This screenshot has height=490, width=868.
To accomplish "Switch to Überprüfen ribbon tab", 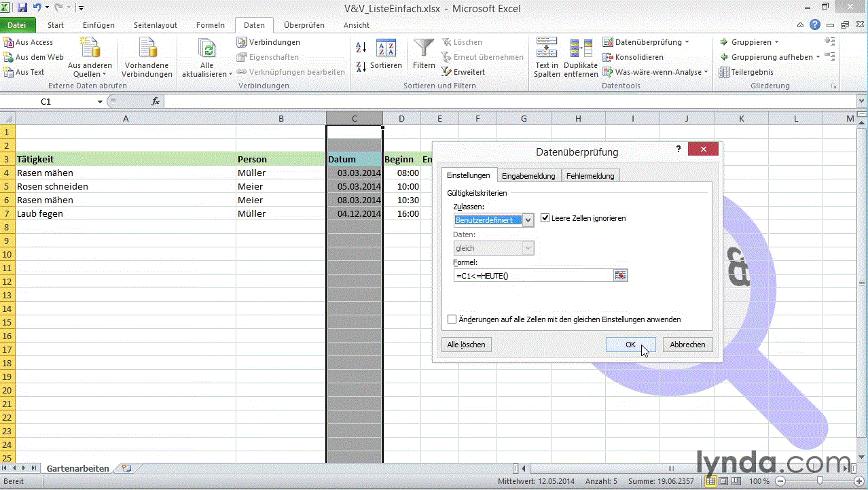I will [304, 25].
